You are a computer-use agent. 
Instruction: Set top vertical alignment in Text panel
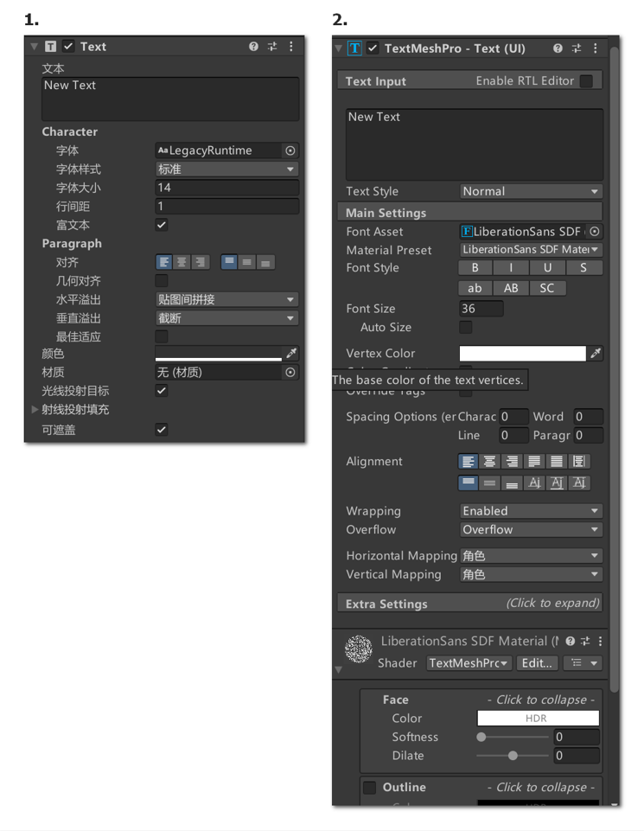229,262
